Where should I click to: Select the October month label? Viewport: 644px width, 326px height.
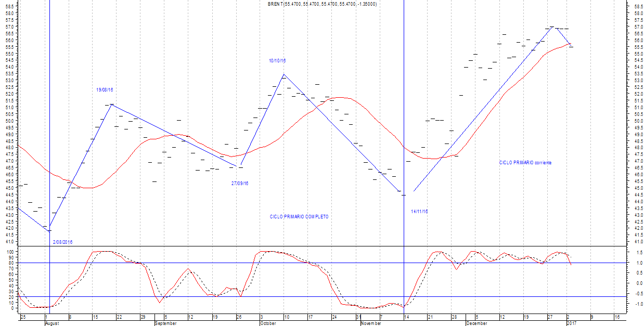click(x=267, y=323)
